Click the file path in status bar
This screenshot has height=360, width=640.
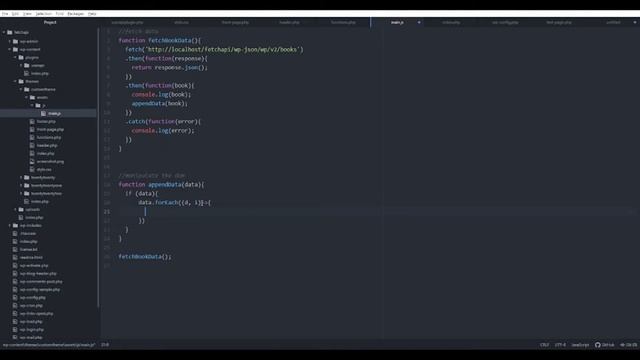coord(49,345)
